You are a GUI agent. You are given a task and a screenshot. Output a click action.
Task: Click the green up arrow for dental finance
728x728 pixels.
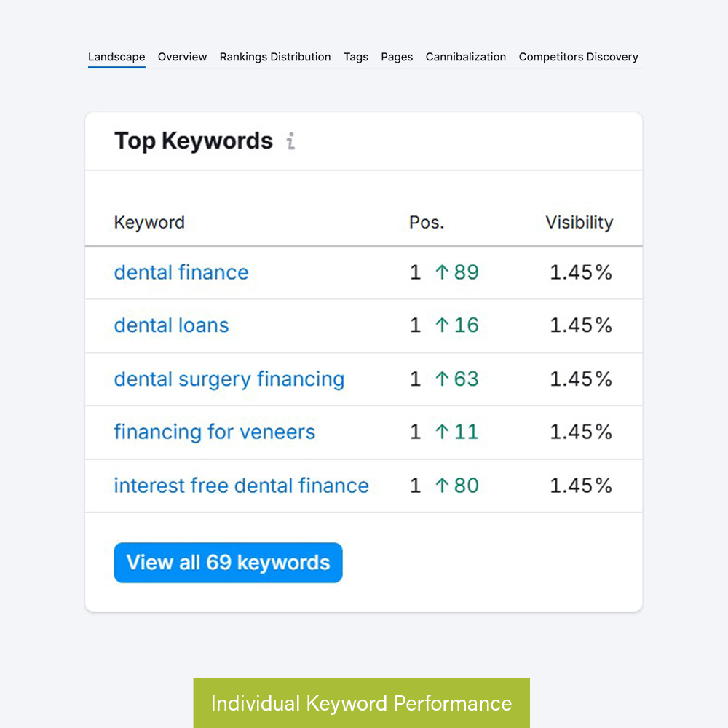(x=442, y=272)
